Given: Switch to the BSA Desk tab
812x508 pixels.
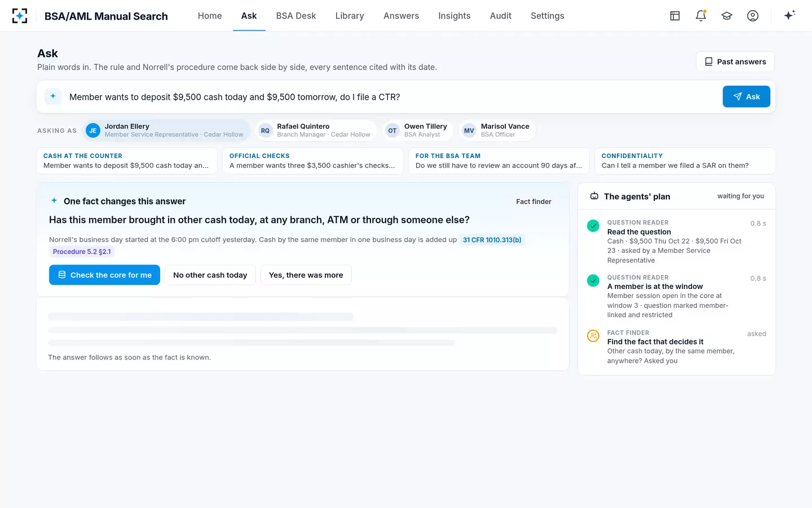Looking at the screenshot, I should tap(296, 16).
